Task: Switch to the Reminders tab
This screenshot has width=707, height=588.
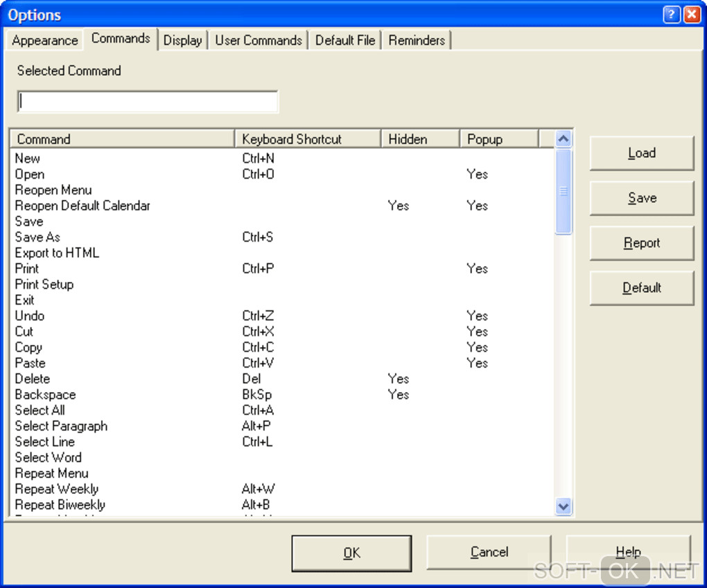Action: [417, 41]
